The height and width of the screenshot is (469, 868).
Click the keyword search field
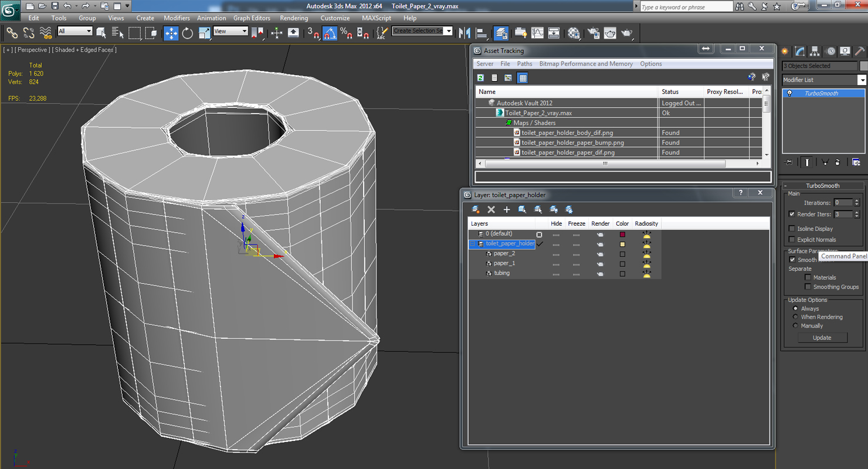click(686, 7)
